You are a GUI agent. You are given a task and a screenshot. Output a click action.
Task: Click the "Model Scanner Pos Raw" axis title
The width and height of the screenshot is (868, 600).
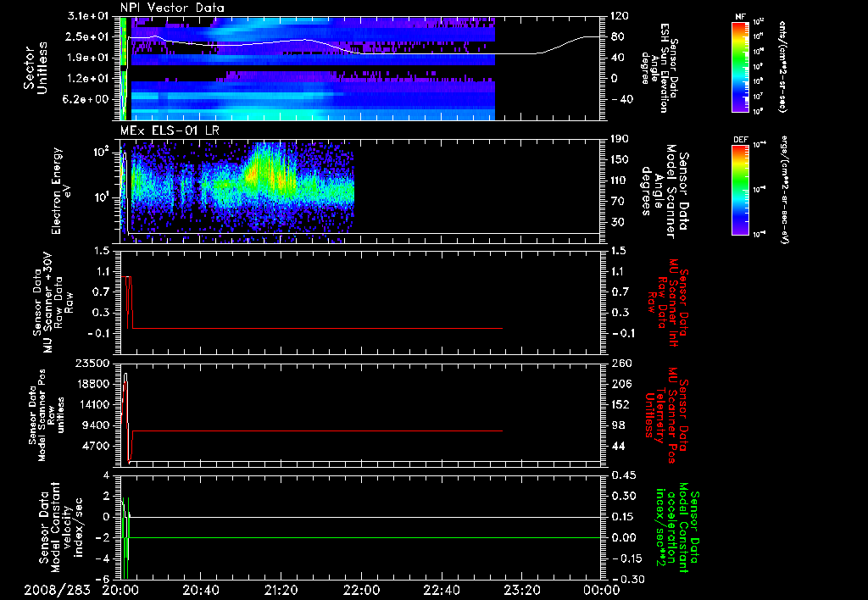pyautogui.click(x=47, y=415)
